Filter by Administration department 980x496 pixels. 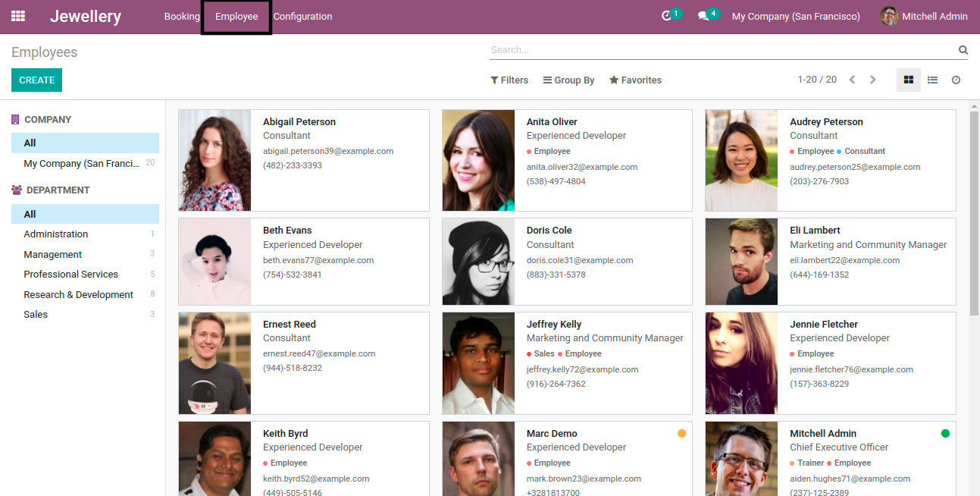[x=85, y=234]
